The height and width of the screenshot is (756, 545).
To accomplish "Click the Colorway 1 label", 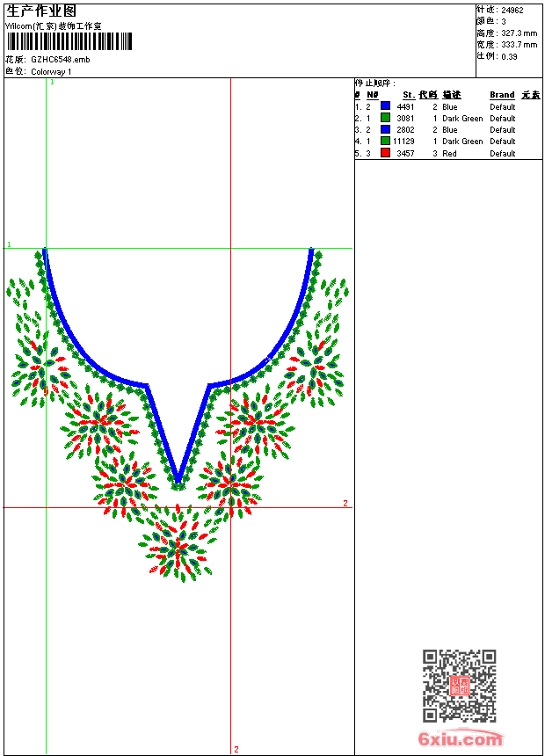I will pyautogui.click(x=51, y=71).
